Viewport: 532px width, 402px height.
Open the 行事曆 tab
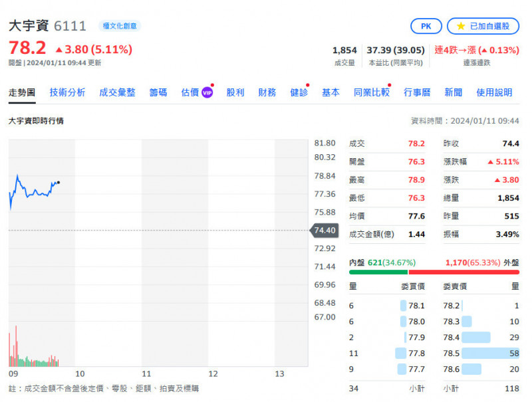tap(417, 92)
